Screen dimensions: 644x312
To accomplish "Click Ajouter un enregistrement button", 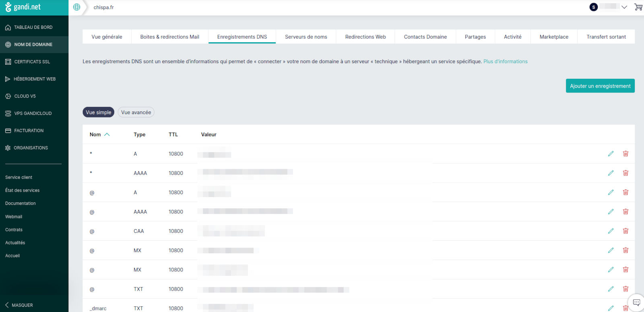I will [600, 86].
